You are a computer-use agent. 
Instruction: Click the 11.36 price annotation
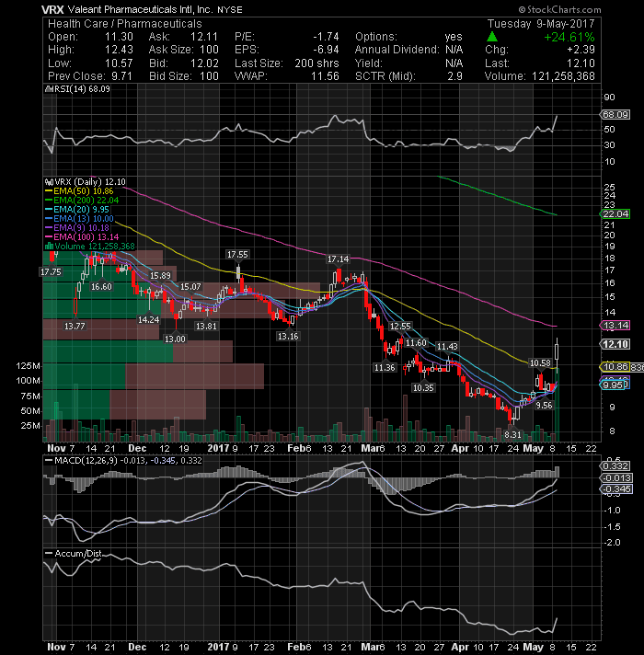(385, 368)
